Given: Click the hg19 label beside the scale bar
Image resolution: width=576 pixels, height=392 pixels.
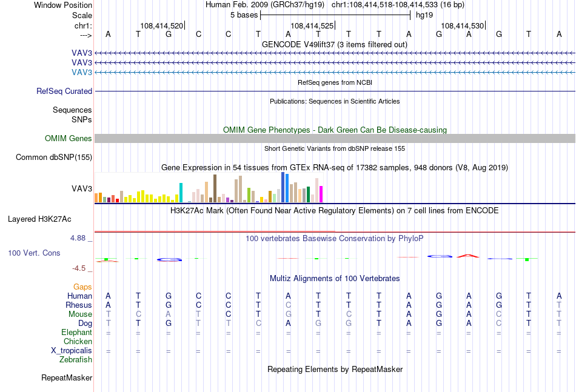Looking at the screenshot, I should tap(424, 15).
